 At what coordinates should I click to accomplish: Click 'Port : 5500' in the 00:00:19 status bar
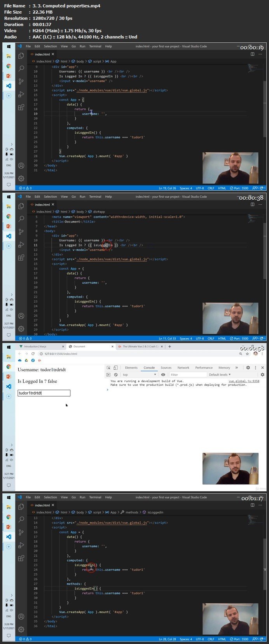239,188
